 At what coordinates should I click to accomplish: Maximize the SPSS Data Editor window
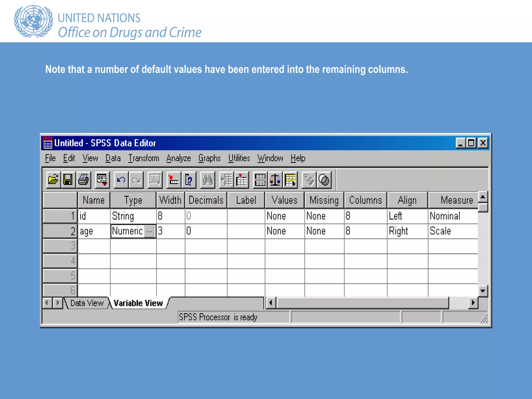tap(471, 143)
